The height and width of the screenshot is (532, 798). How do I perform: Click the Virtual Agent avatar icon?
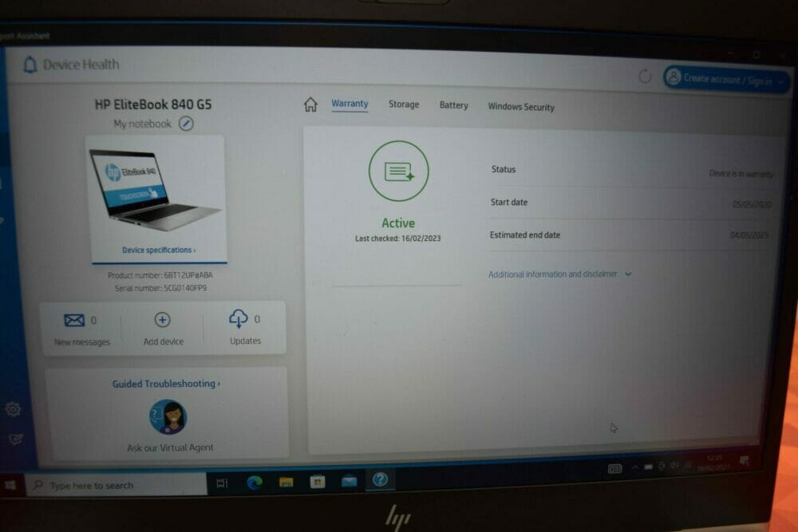click(168, 416)
